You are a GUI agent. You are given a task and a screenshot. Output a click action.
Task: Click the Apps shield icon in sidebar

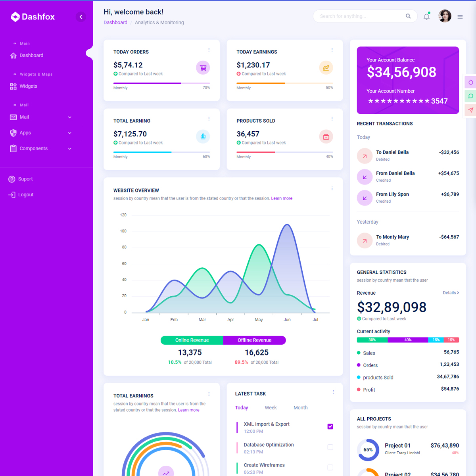click(x=13, y=133)
